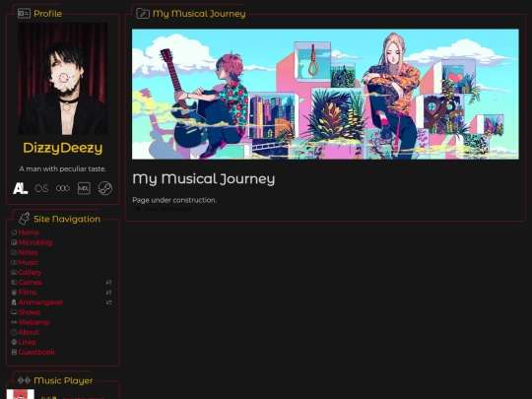This screenshot has height=399, width=532.
Task: Open the Animangavel section link
Action: pyautogui.click(x=40, y=302)
